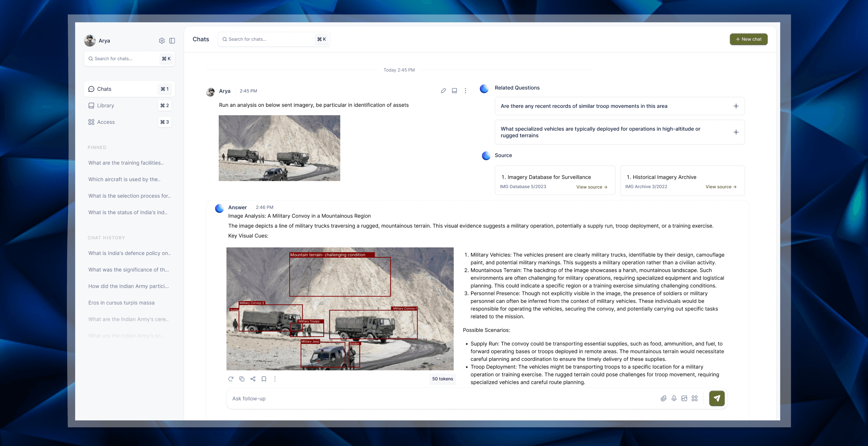Screen dimensions: 868x446
Task: Share the answer via the share icon
Action: pyautogui.click(x=253, y=378)
